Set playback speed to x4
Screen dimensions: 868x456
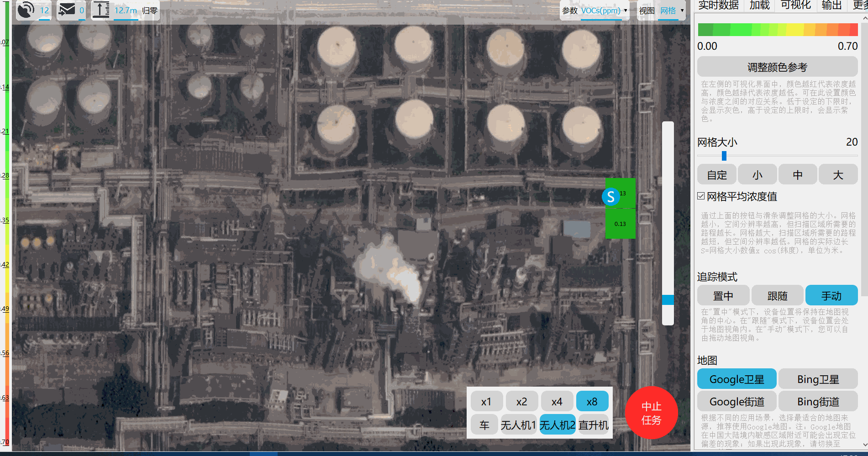557,402
